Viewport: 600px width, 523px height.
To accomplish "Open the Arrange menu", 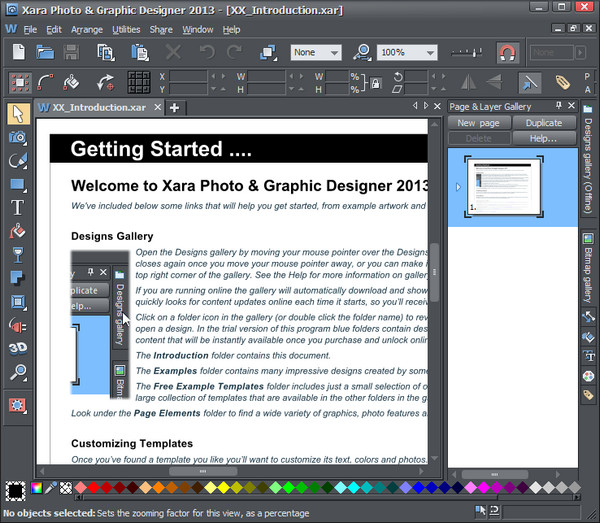I will [x=87, y=29].
